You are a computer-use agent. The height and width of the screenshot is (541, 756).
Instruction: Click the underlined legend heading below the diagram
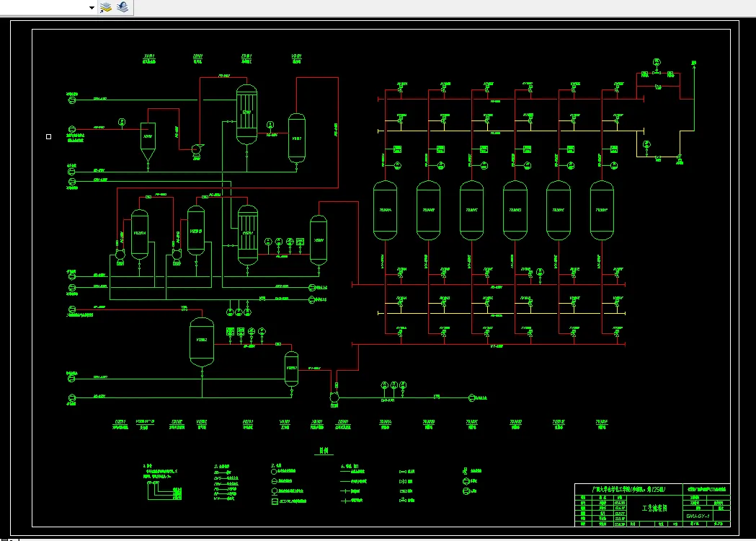click(324, 451)
